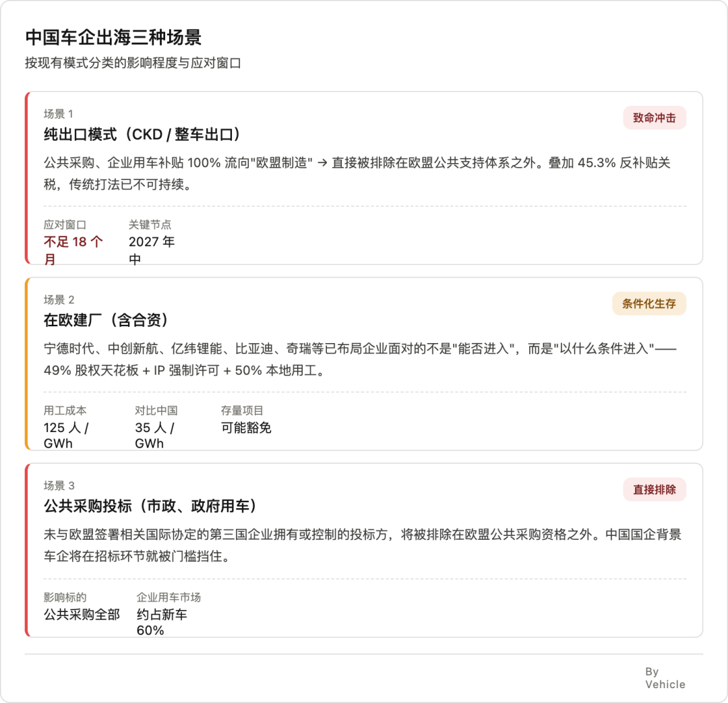Click the 场景 2 label
The image size is (728, 703).
59,299
